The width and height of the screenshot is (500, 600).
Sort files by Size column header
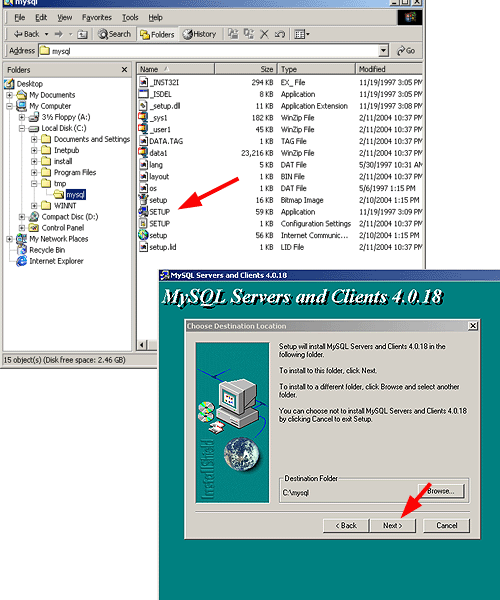(x=246, y=69)
